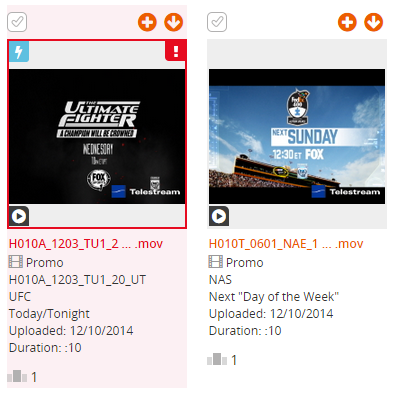Image resolution: width=402 pixels, height=406 pixels.
Task: Open the H010A_1203_TU1_2 ... .mov file link
Action: click(86, 244)
